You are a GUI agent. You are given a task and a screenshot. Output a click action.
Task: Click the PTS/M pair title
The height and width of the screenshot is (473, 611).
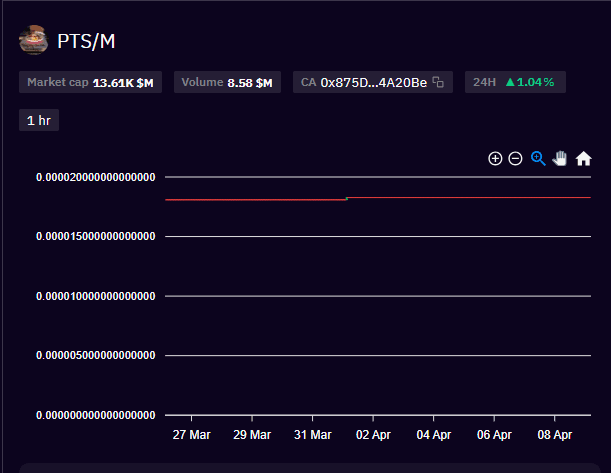tap(87, 42)
